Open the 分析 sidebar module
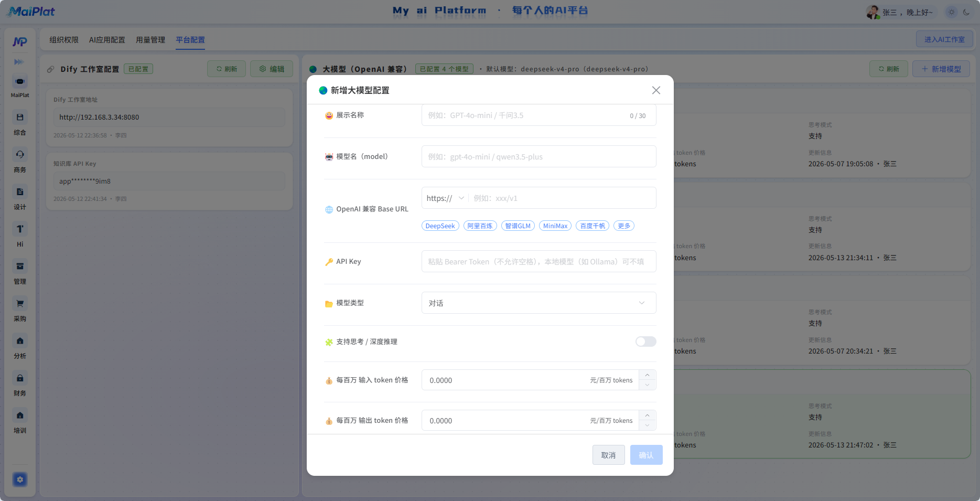The height and width of the screenshot is (501, 980). coord(20,341)
